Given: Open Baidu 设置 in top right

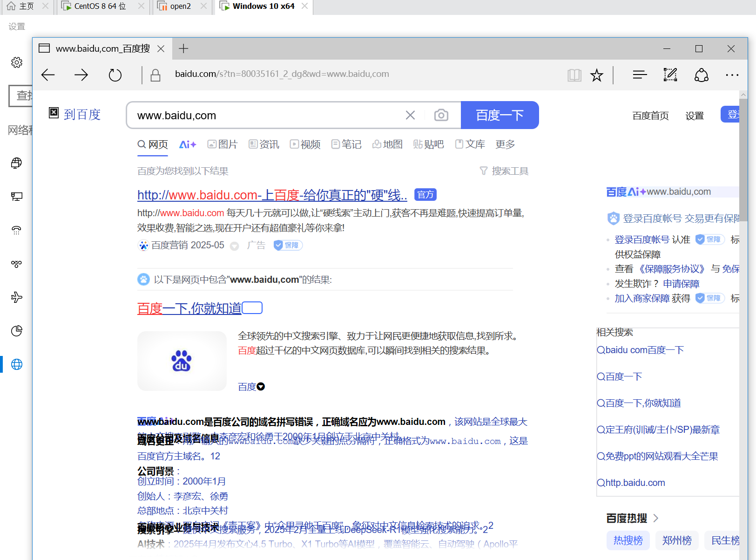Looking at the screenshot, I should [695, 116].
